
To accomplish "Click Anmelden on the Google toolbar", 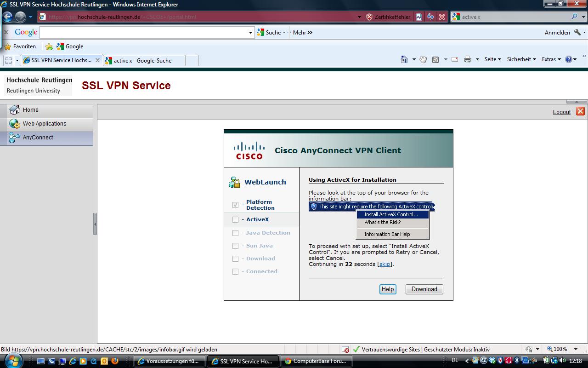I will pyautogui.click(x=557, y=33).
